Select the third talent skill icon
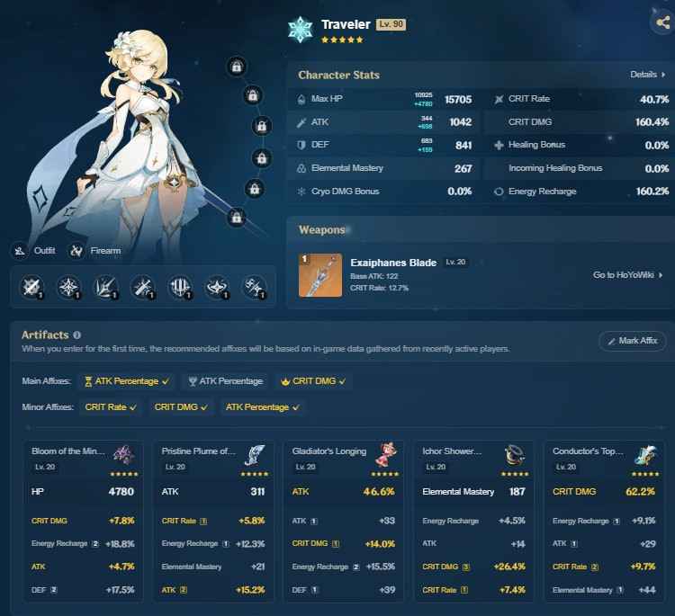This screenshot has height=616, width=675. pos(106,287)
